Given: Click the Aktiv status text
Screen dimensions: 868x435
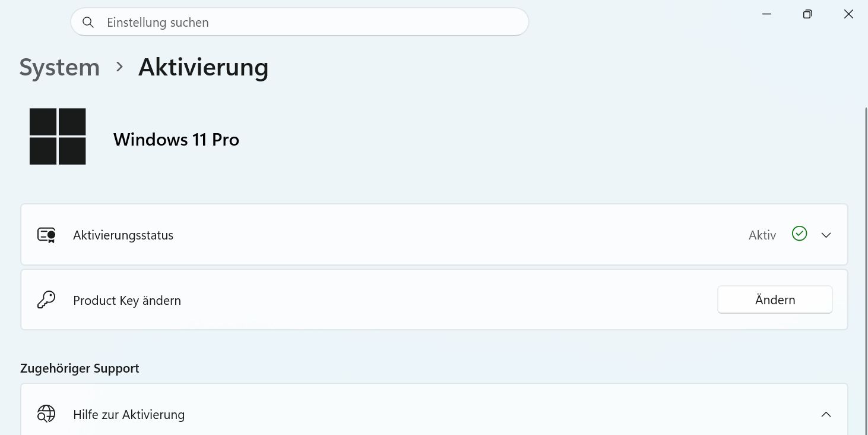Looking at the screenshot, I should point(762,235).
